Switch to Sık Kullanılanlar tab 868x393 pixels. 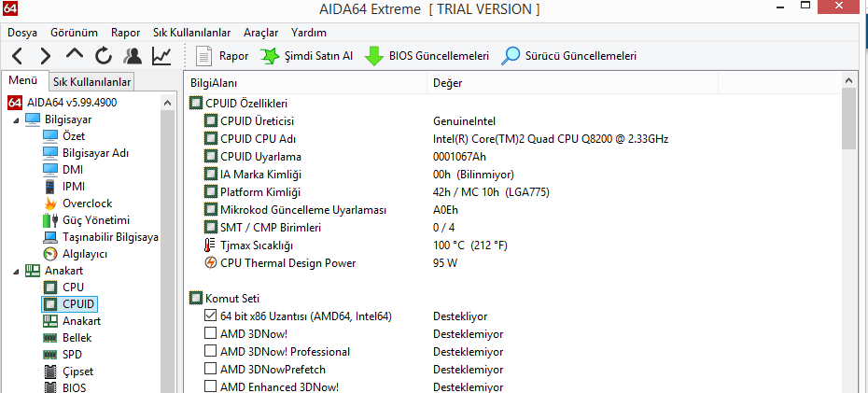click(x=91, y=82)
